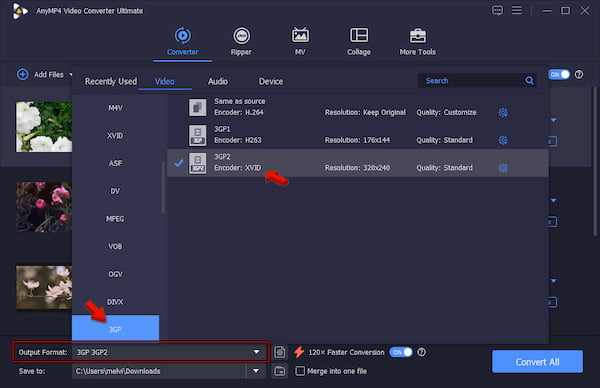Select pink flowers video thumbnail

tap(44, 207)
